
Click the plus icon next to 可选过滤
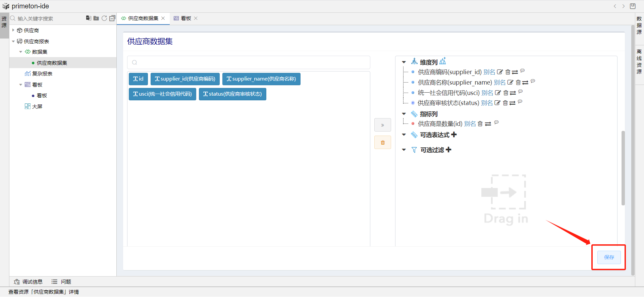click(449, 150)
